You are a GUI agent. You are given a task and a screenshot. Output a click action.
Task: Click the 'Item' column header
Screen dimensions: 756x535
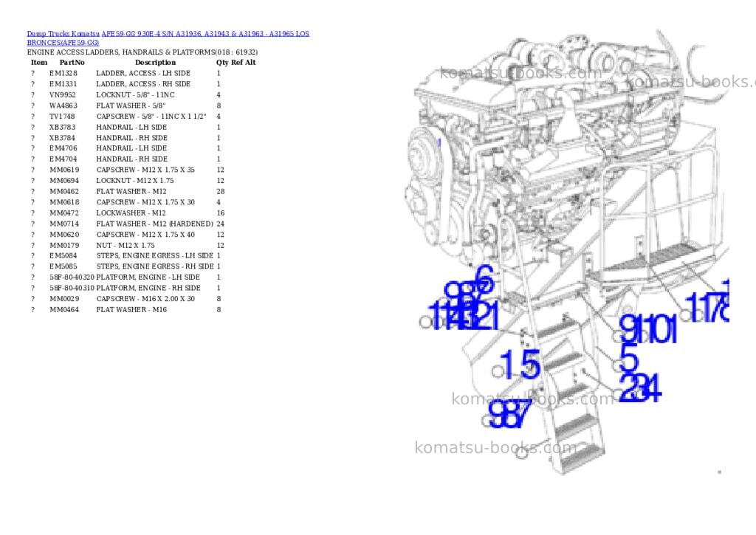(x=39, y=63)
